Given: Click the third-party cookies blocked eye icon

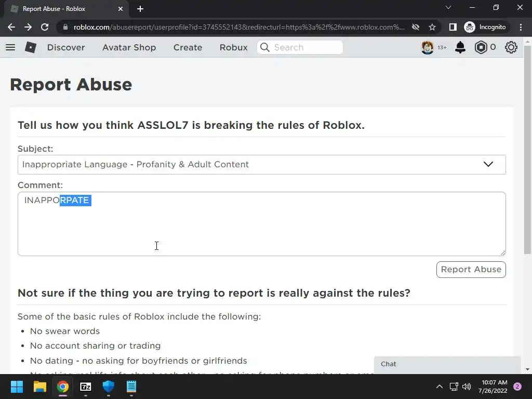Looking at the screenshot, I should coord(416,27).
